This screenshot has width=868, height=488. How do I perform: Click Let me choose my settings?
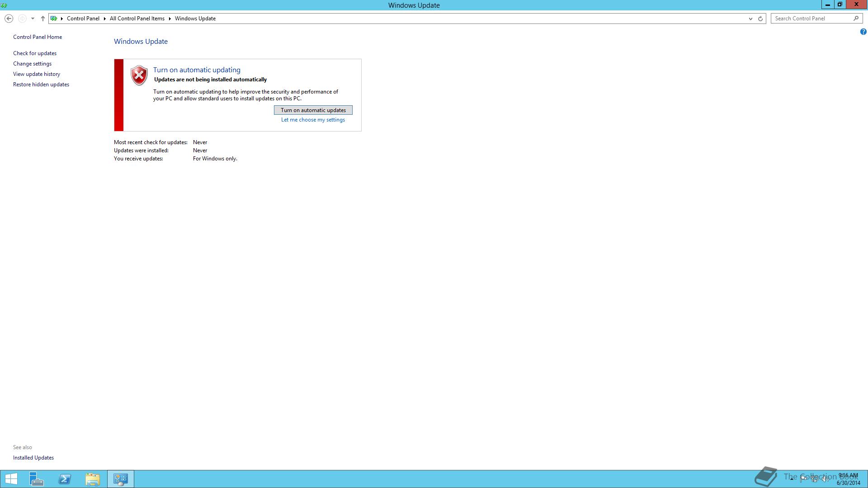(313, 120)
